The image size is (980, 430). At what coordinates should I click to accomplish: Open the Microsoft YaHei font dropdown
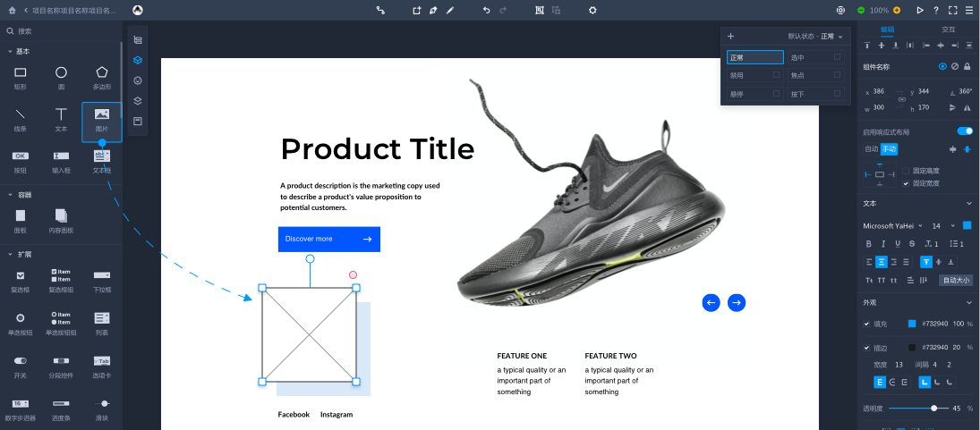pyautogui.click(x=892, y=225)
